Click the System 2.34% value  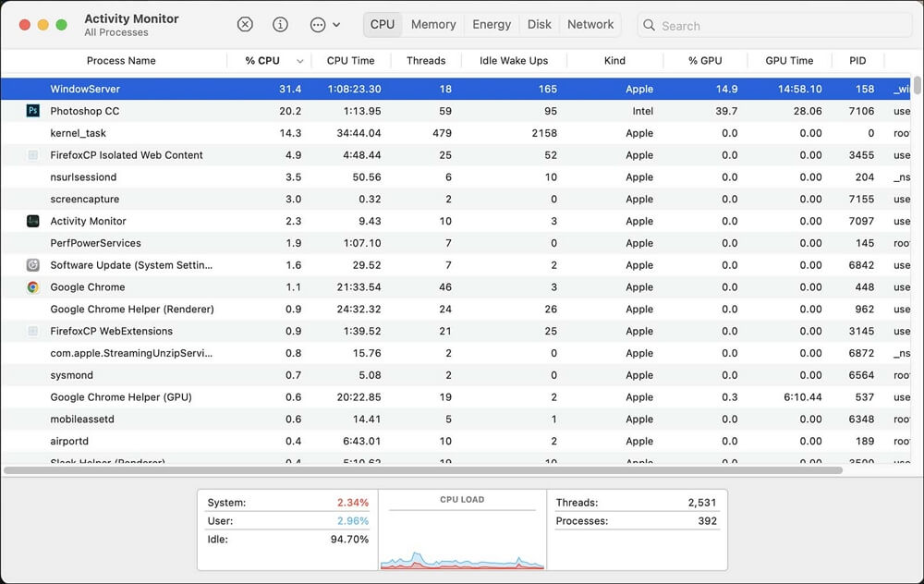click(x=352, y=503)
